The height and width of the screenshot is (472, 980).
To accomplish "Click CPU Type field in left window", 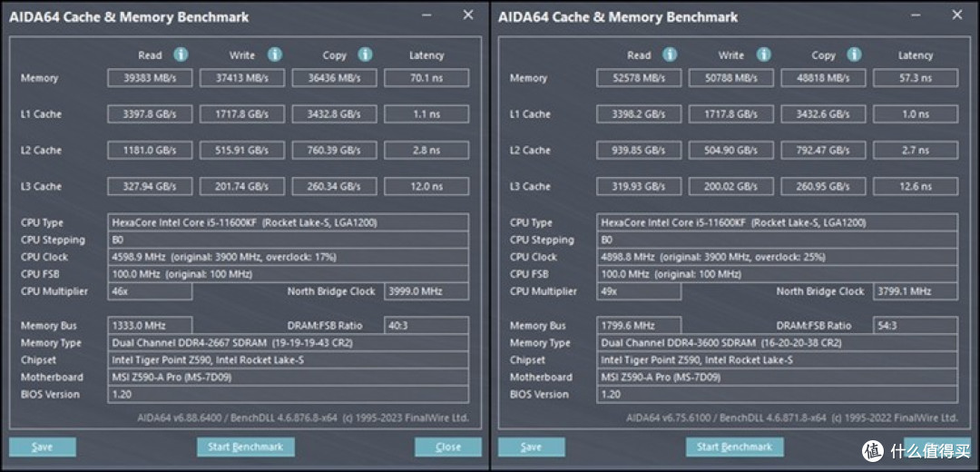I will click(x=289, y=222).
